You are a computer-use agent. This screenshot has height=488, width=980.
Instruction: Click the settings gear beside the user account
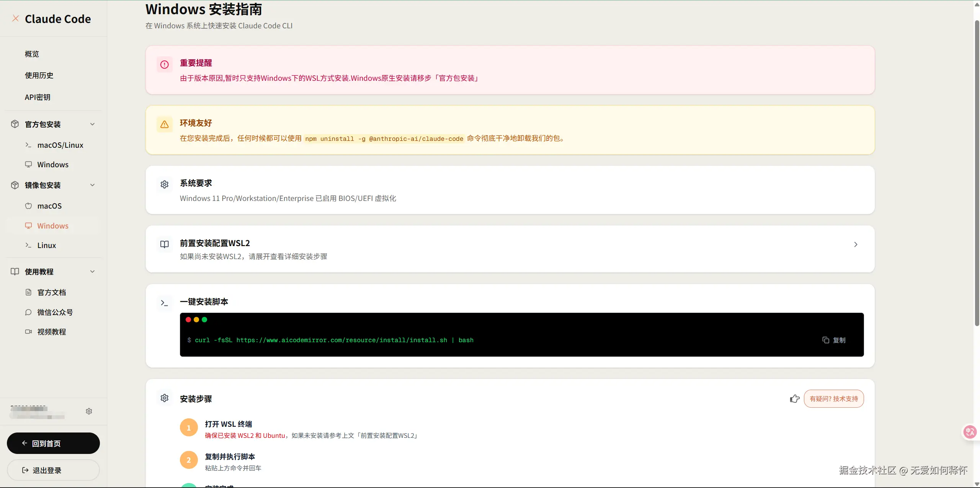pos(89,411)
